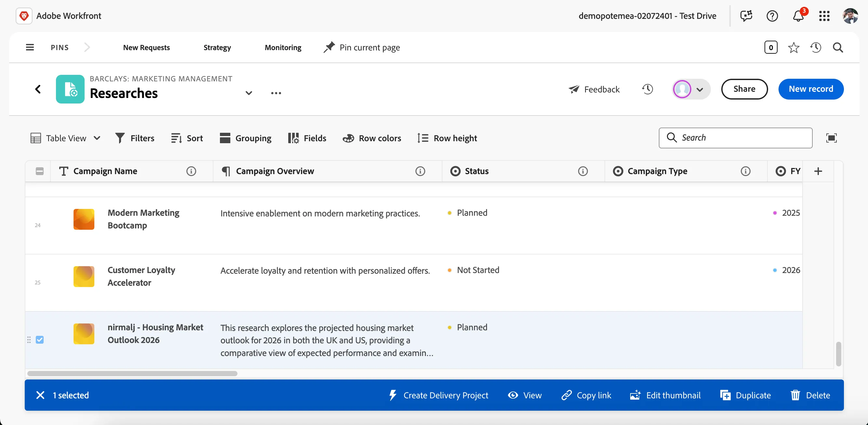Open the Sort options
Viewport: 868px width, 425px height.
(x=187, y=138)
